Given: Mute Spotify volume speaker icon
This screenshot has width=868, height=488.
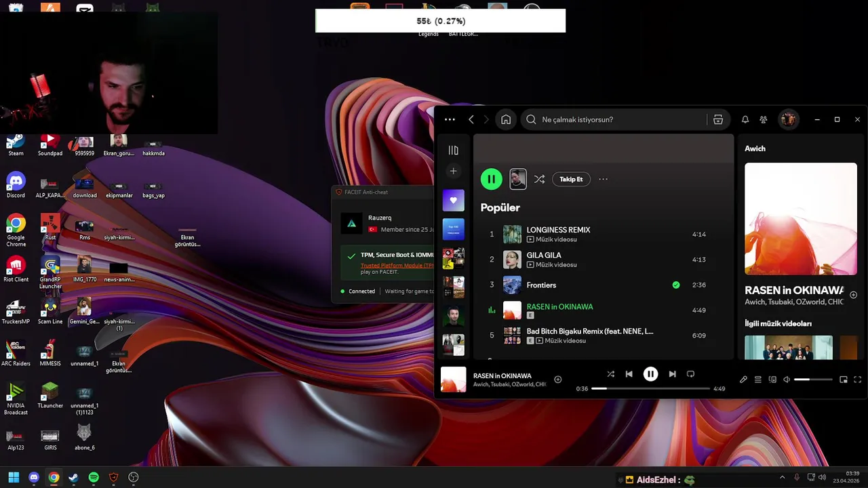Looking at the screenshot, I should point(787,380).
